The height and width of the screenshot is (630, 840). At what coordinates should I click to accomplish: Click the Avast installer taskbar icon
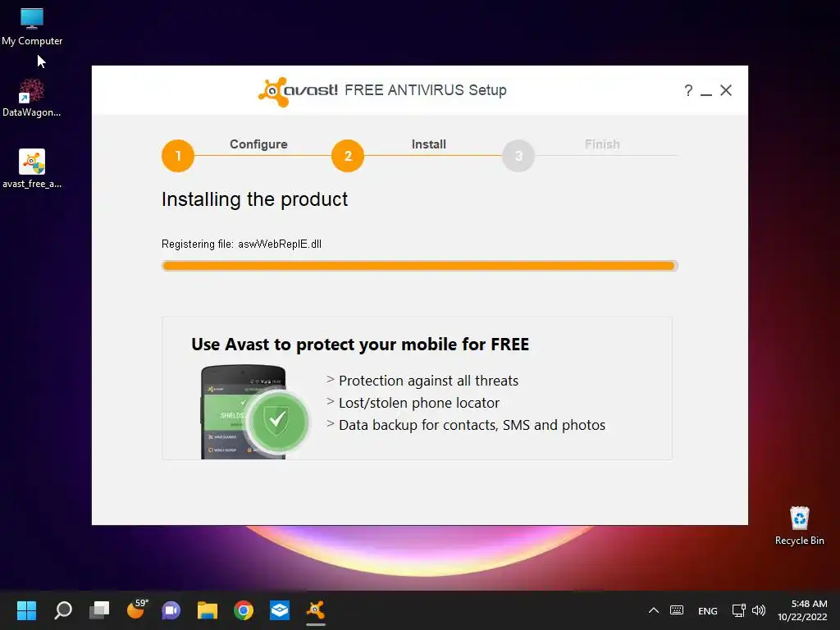click(x=316, y=610)
